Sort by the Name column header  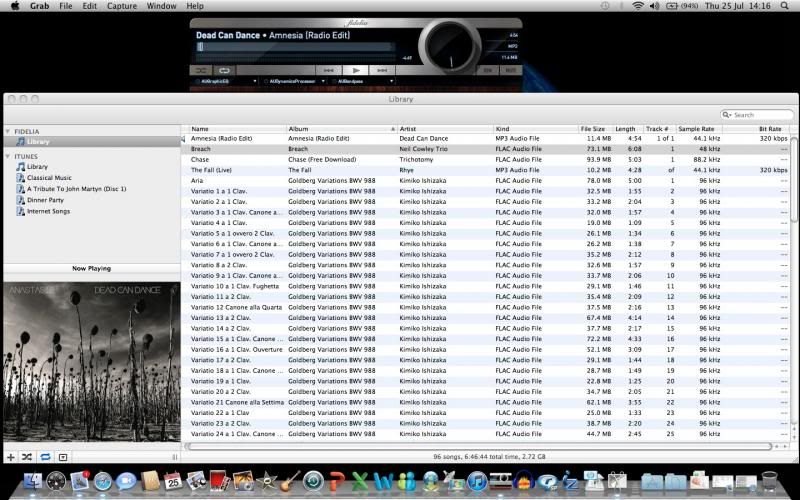[x=238, y=129]
